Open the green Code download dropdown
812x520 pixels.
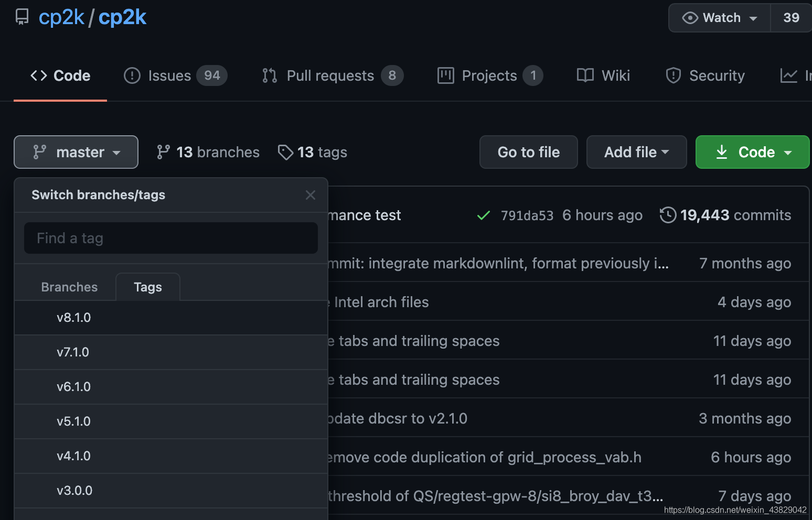(753, 152)
